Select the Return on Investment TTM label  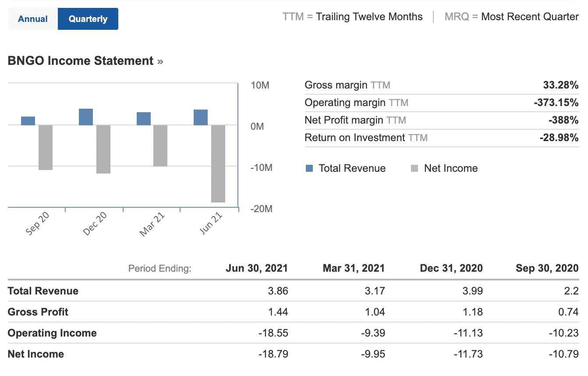366,138
